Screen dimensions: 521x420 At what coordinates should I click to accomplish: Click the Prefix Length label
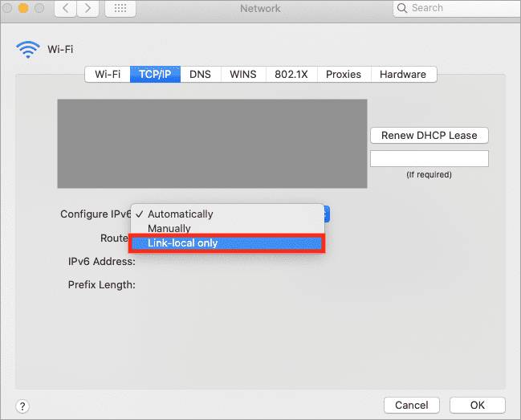pyautogui.click(x=102, y=285)
